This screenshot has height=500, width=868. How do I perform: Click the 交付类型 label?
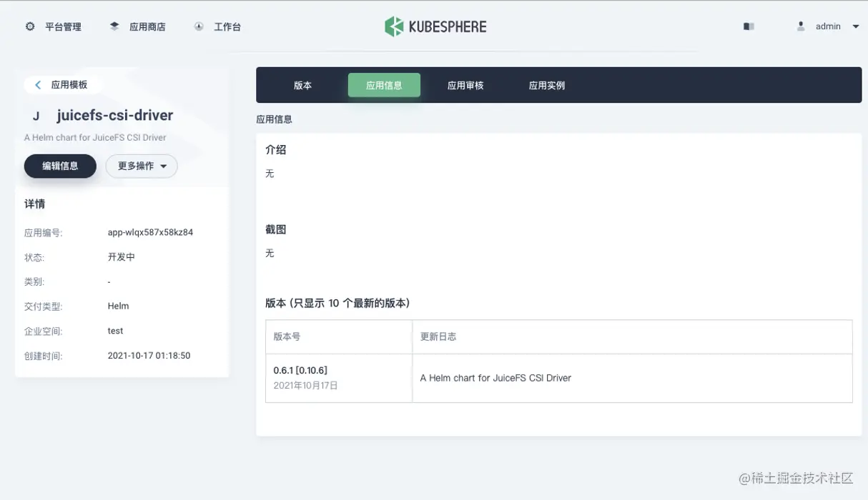43,306
